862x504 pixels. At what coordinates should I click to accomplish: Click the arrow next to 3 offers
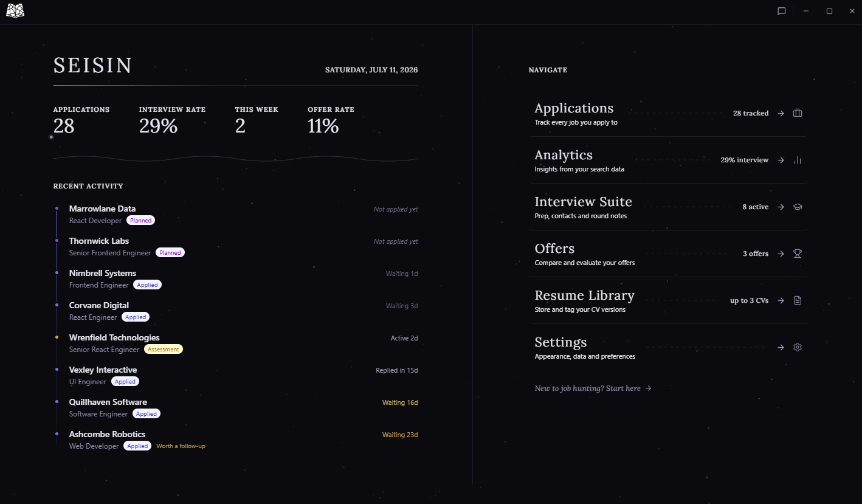pos(781,254)
